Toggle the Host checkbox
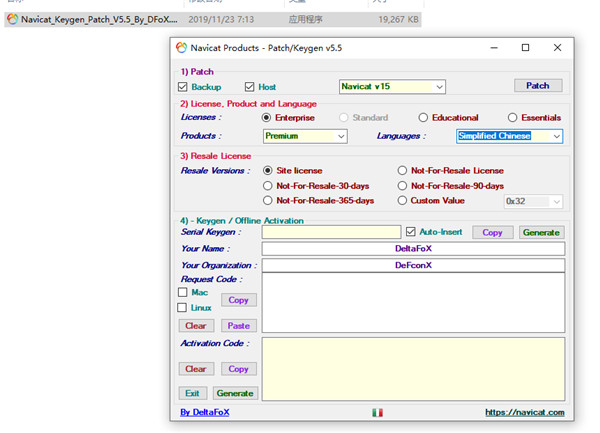 coord(250,87)
